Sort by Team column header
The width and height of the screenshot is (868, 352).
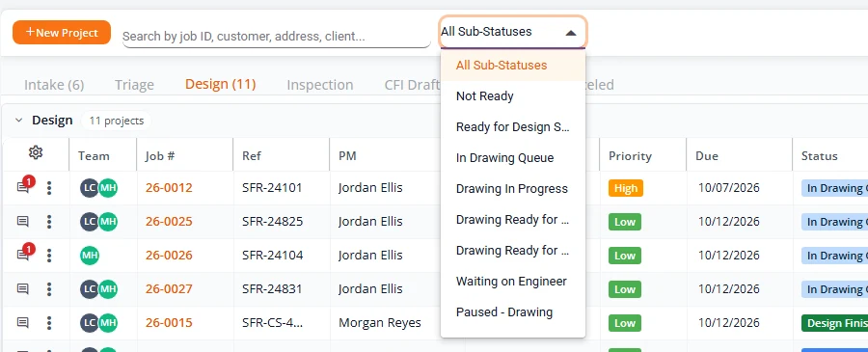[94, 156]
